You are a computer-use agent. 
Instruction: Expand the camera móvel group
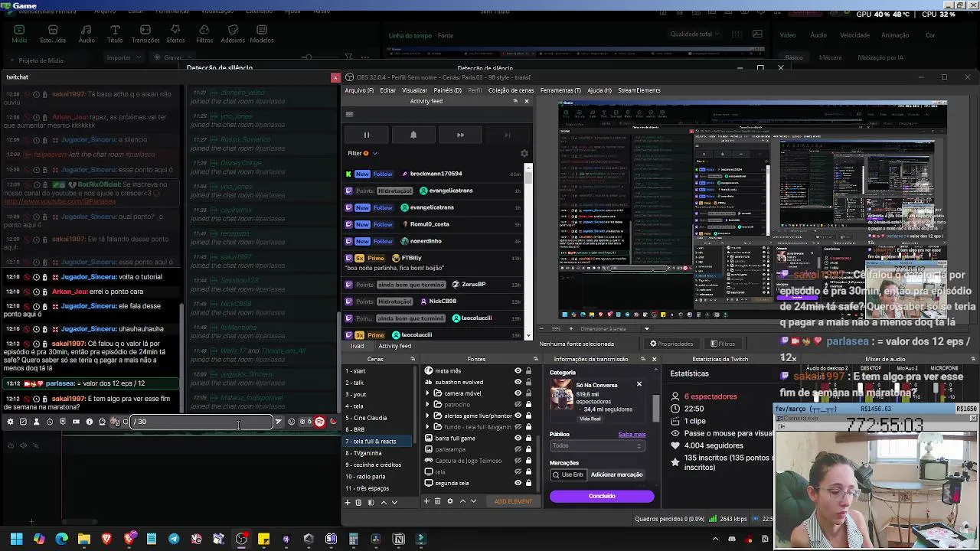click(x=427, y=393)
